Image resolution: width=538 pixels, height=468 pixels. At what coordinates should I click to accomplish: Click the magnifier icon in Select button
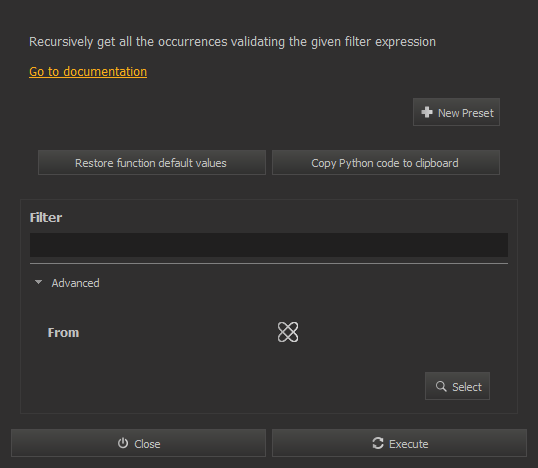point(441,386)
